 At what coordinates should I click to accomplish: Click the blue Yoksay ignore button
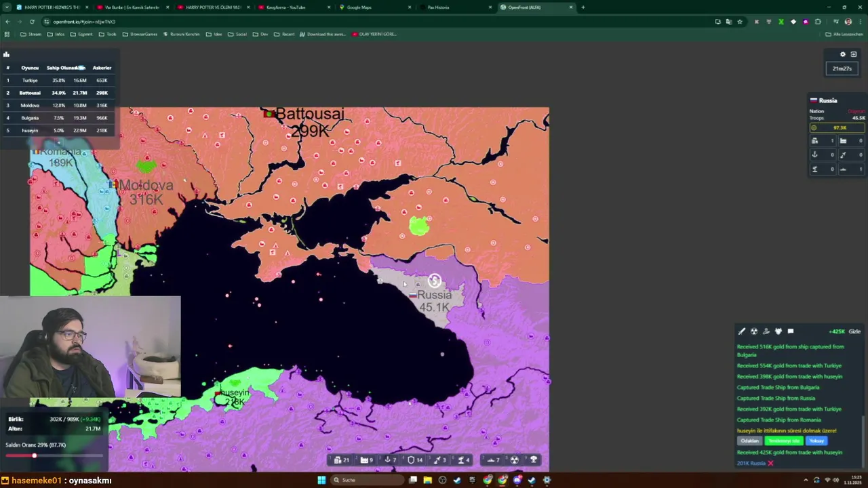tap(816, 441)
